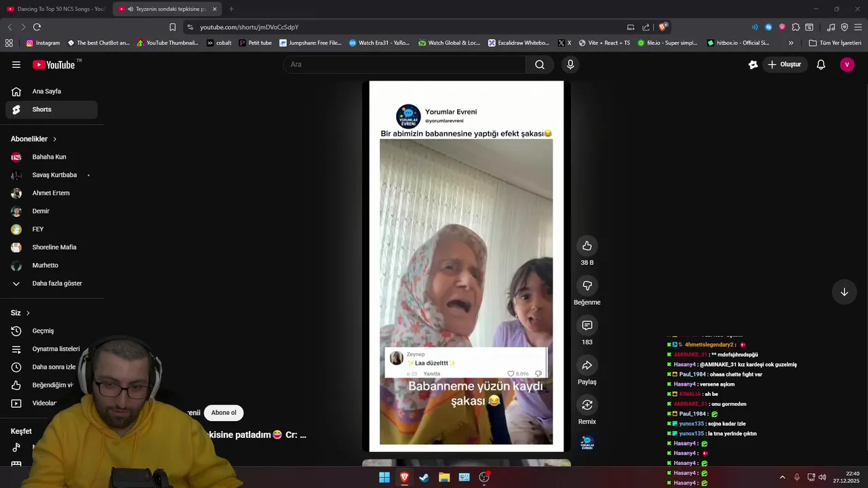Image resolution: width=868 pixels, height=488 pixels.
Task: Open hitbox.io bookmark
Action: point(738,43)
